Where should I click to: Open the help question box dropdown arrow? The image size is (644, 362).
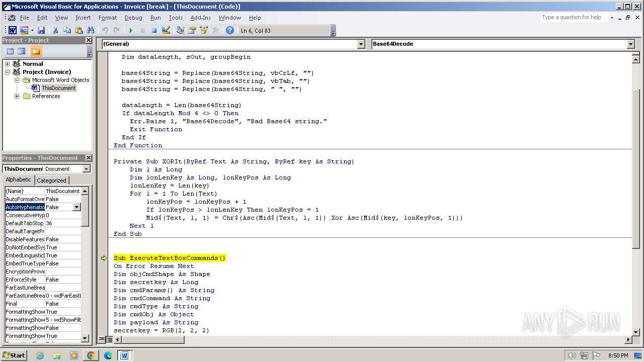(612, 17)
